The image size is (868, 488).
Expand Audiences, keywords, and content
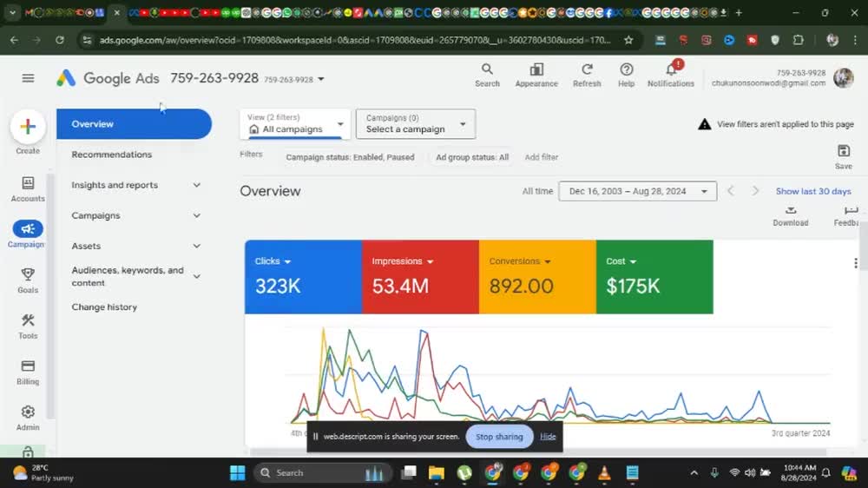(196, 276)
